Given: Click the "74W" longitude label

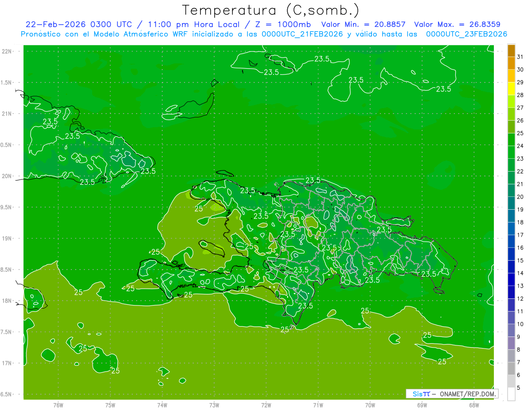Looking at the screenshot, I should (x=162, y=405).
